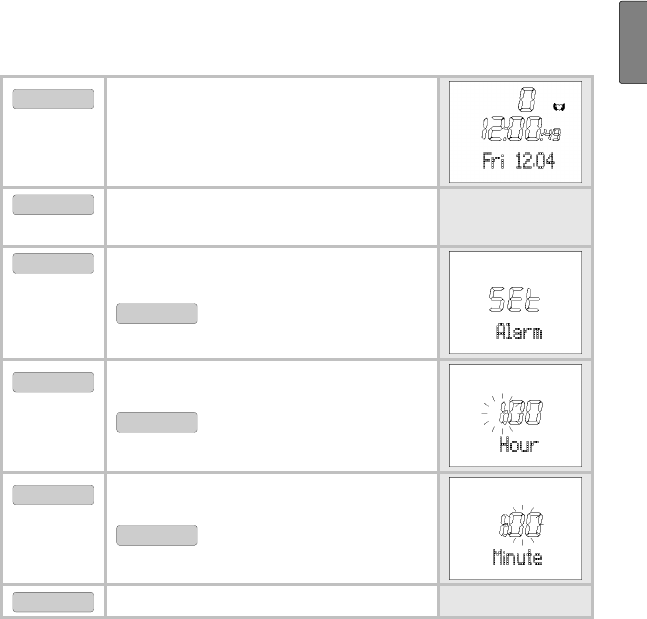This screenshot has height=619, width=647.
Task: Click the Fri 12.04 date text
Action: [x=518, y=162]
